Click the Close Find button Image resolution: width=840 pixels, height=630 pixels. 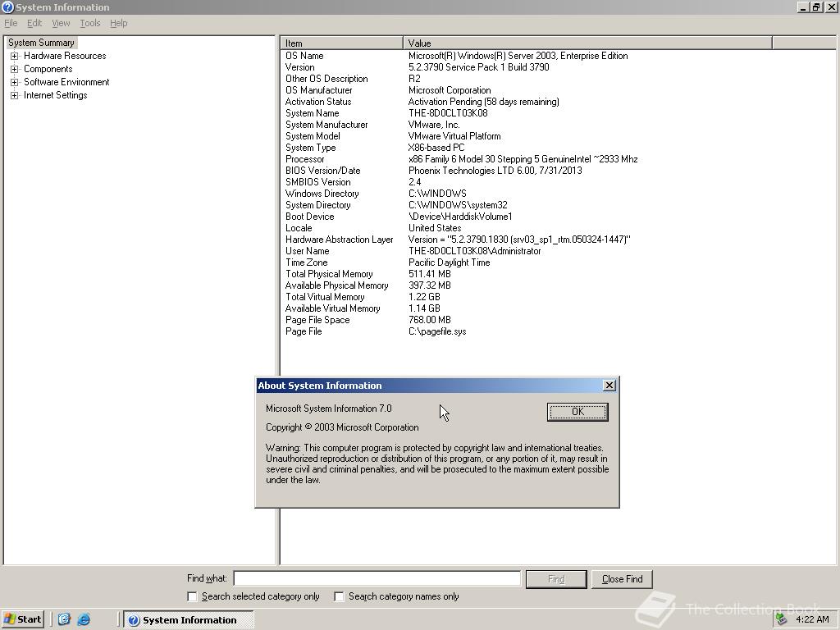click(622, 579)
